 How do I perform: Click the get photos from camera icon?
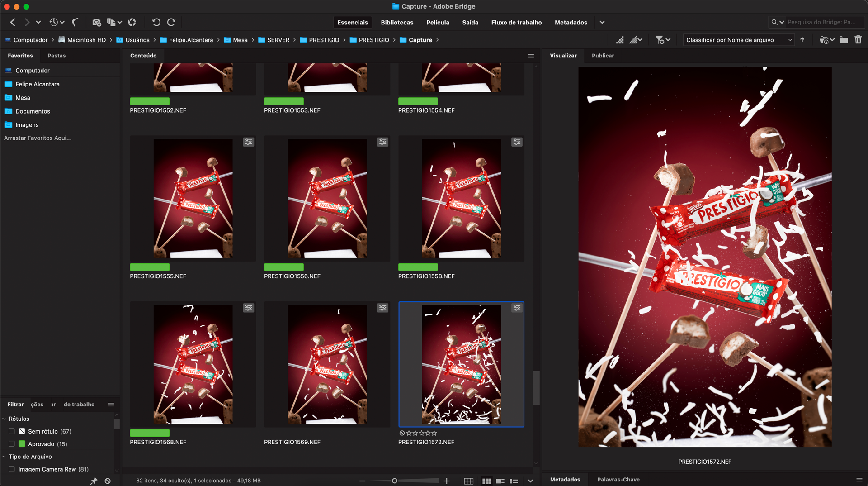(96, 22)
